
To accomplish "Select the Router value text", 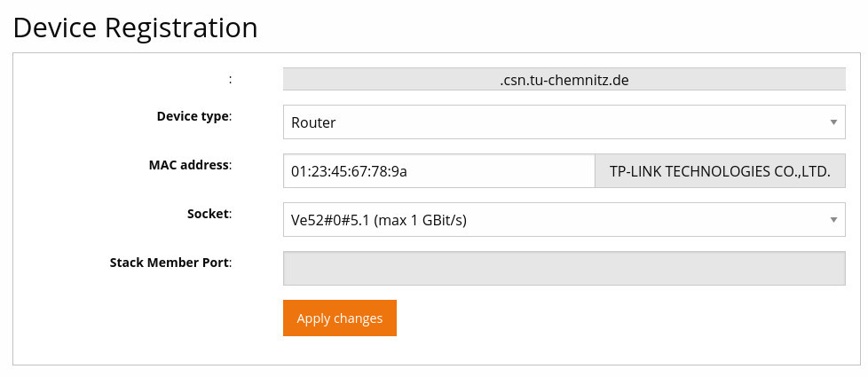I will pos(313,122).
